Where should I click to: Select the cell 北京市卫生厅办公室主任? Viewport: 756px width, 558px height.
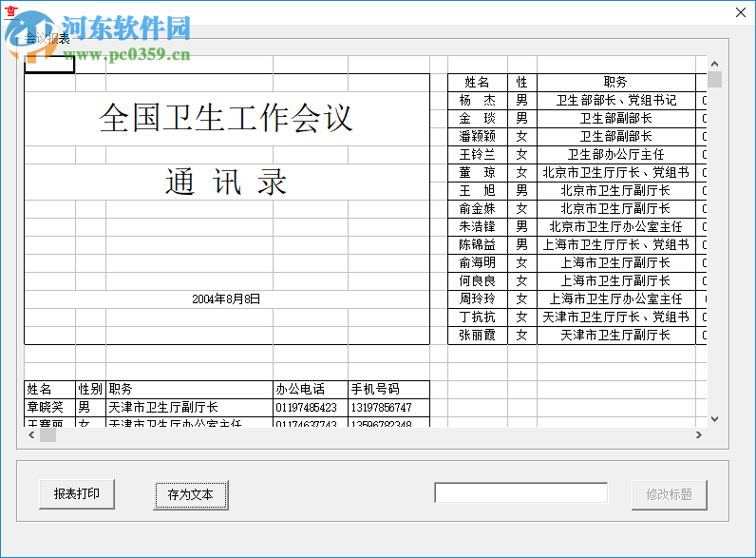click(x=616, y=227)
